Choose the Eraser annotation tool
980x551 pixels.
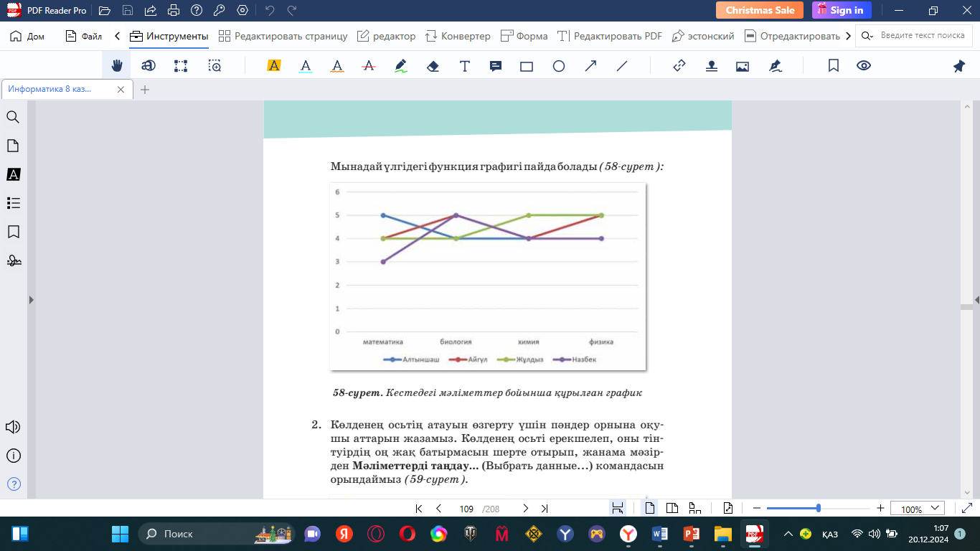coord(432,66)
